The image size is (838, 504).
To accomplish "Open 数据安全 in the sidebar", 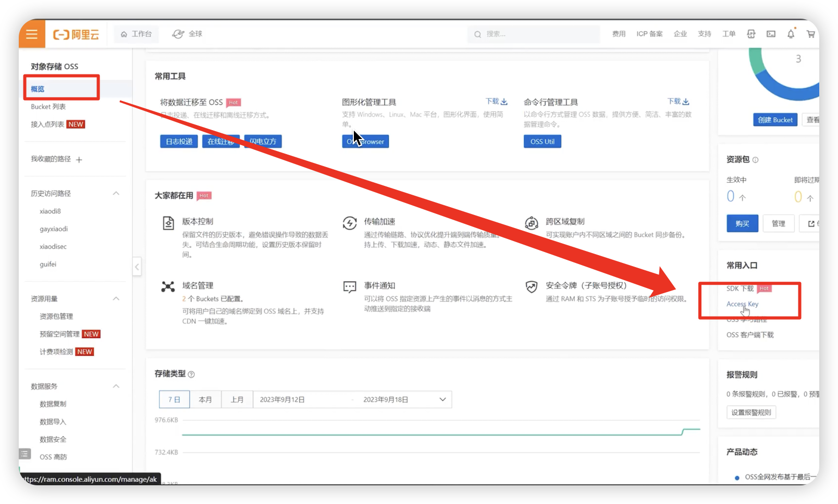I will [x=53, y=439].
